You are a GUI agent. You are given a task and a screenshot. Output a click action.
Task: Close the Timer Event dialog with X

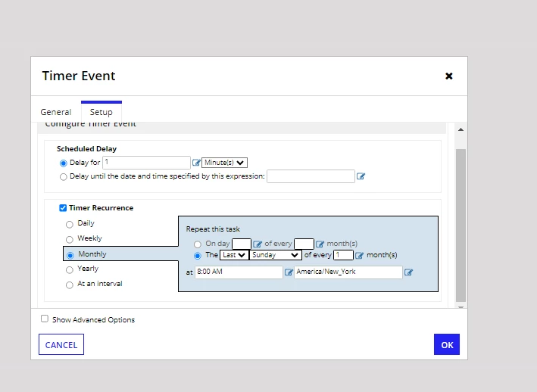click(448, 76)
